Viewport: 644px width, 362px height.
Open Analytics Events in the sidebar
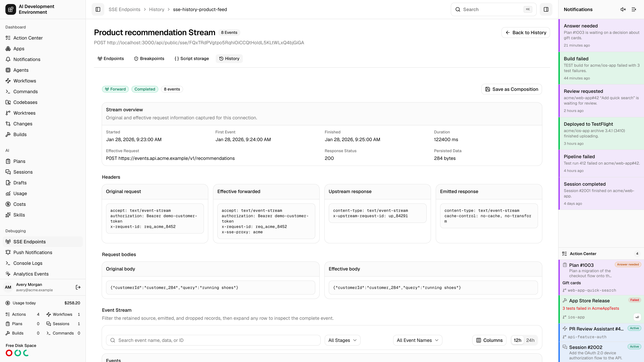43,274
